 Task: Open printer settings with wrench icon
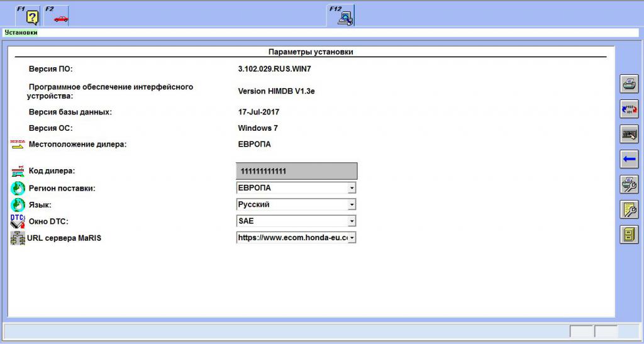tap(629, 184)
